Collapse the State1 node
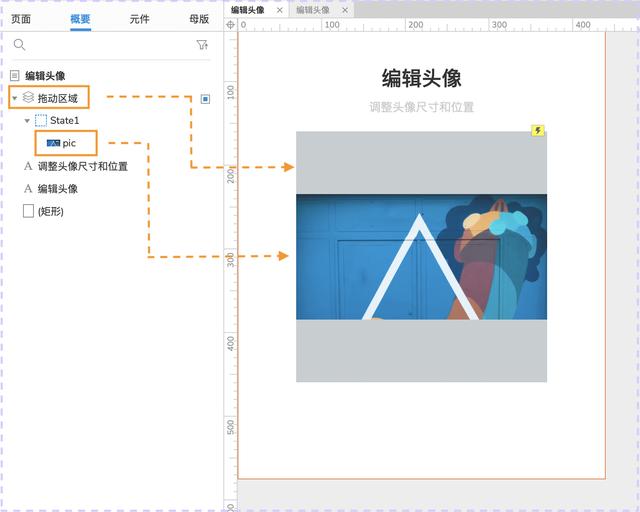The height and width of the screenshot is (512, 640). tap(27, 121)
